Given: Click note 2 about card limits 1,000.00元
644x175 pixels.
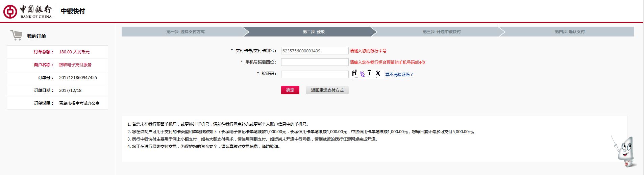Looking at the screenshot, I should coord(302,132).
